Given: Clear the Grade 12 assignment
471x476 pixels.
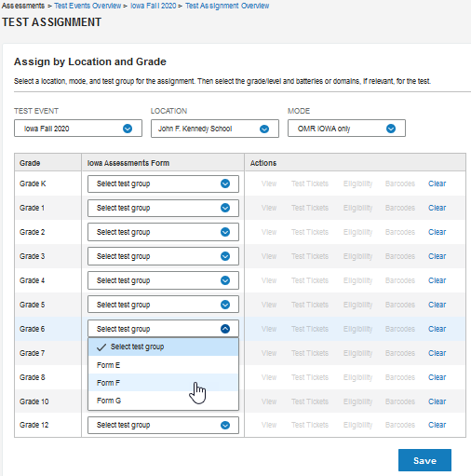Looking at the screenshot, I should click(x=437, y=425).
